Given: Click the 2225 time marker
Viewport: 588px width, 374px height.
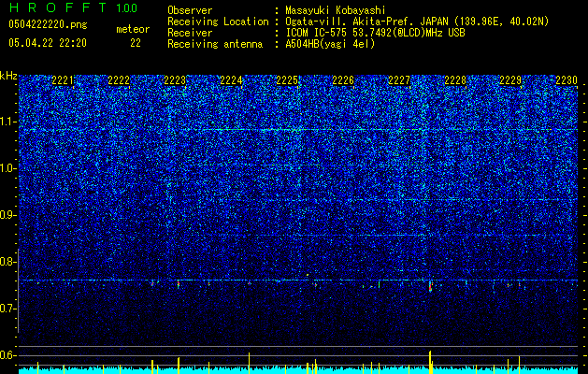Looking at the screenshot, I should pos(287,80).
